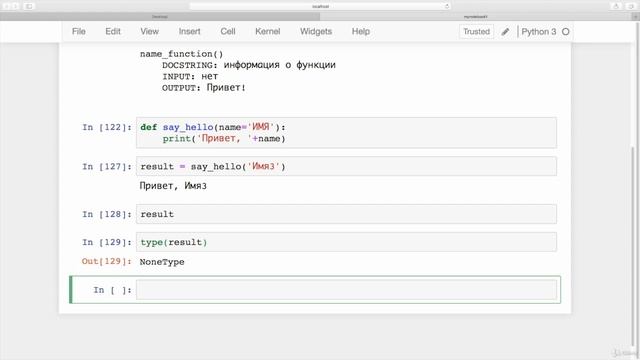Screen dimensions: 640x360
Task: Click the In [ ] empty prompt
Action: [112, 290]
